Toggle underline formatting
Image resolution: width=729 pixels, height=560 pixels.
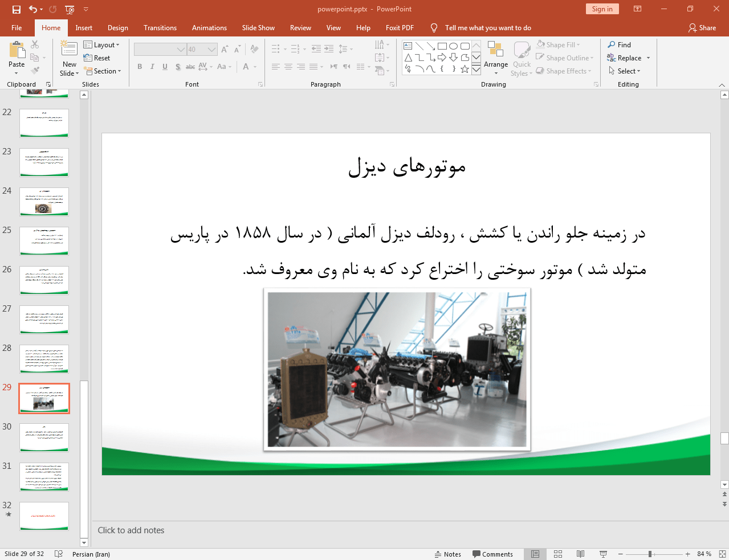click(165, 67)
